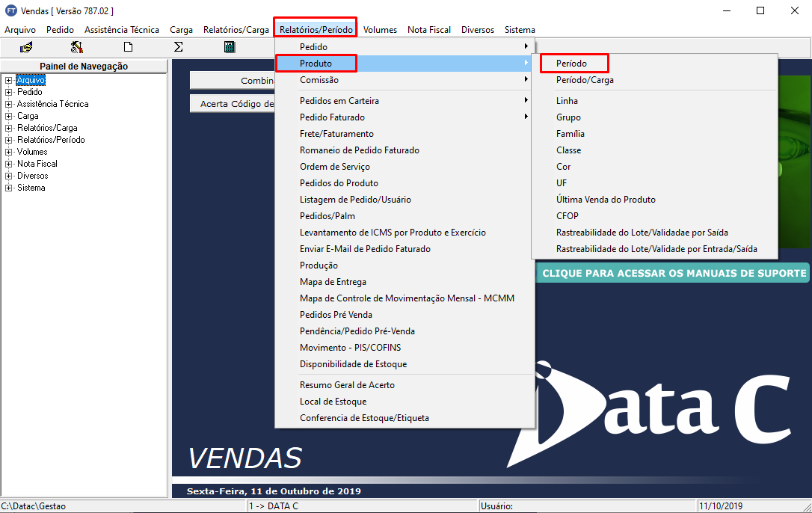This screenshot has height=513, width=812.
Task: Choose Mapa de Controle de Movimentação Mensal
Action: click(x=404, y=298)
